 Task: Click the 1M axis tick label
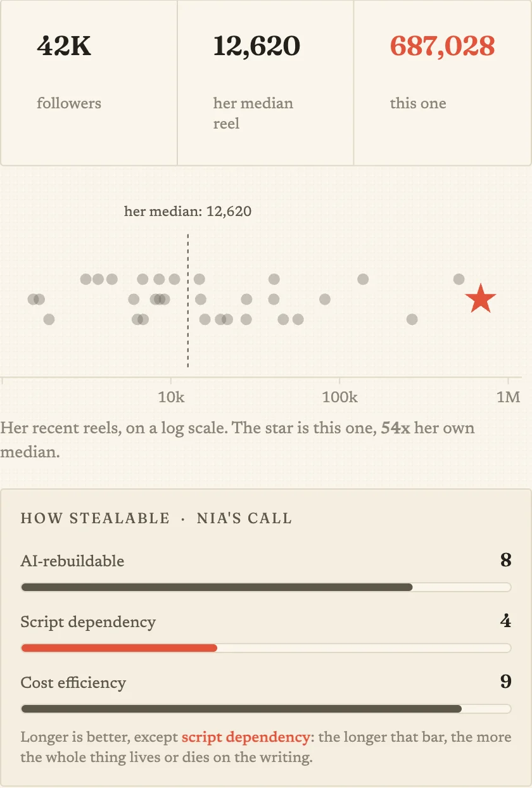pyautogui.click(x=509, y=397)
